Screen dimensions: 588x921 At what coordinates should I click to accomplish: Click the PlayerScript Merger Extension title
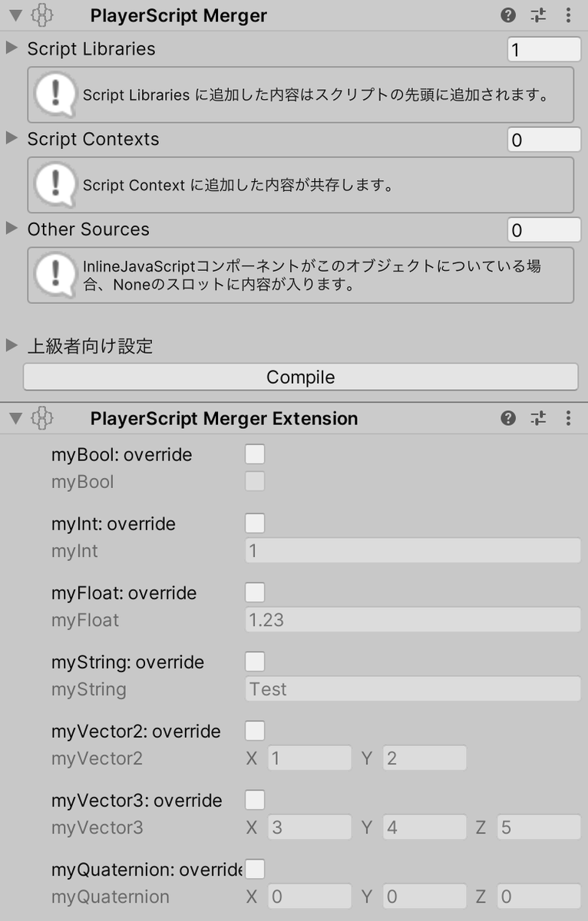(224, 418)
